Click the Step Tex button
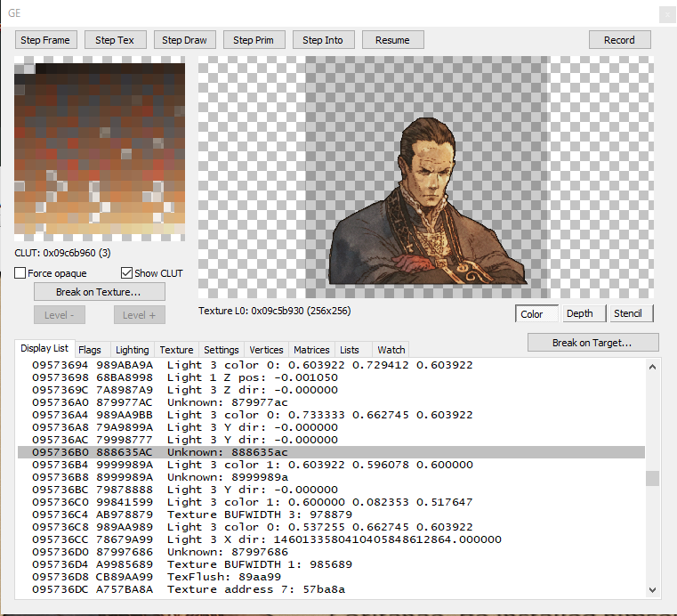This screenshot has height=616, width=677. (116, 40)
